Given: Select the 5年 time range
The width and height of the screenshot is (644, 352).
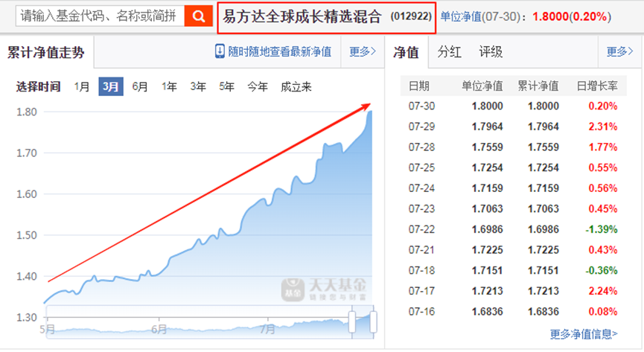Looking at the screenshot, I should point(226,86).
